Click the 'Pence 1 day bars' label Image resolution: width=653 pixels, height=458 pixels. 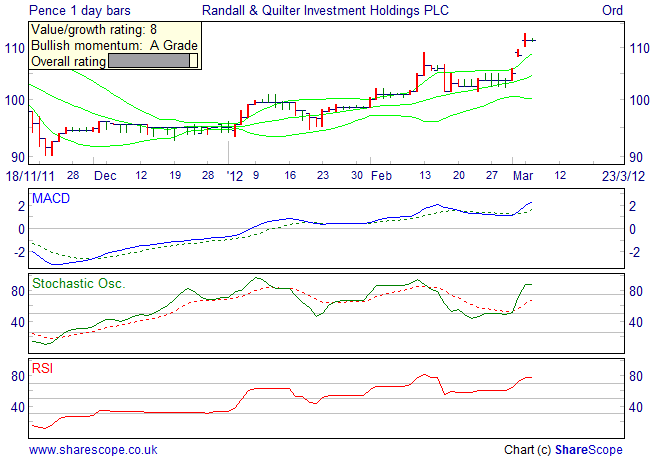pos(80,10)
